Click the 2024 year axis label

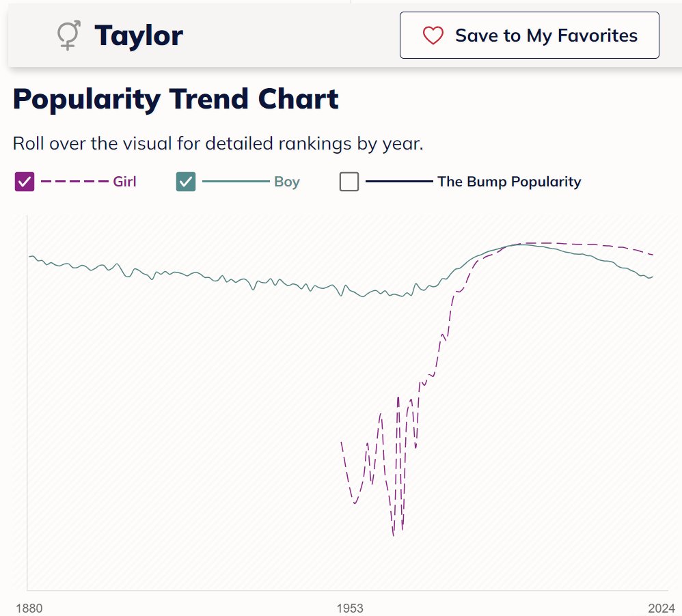[x=661, y=607]
